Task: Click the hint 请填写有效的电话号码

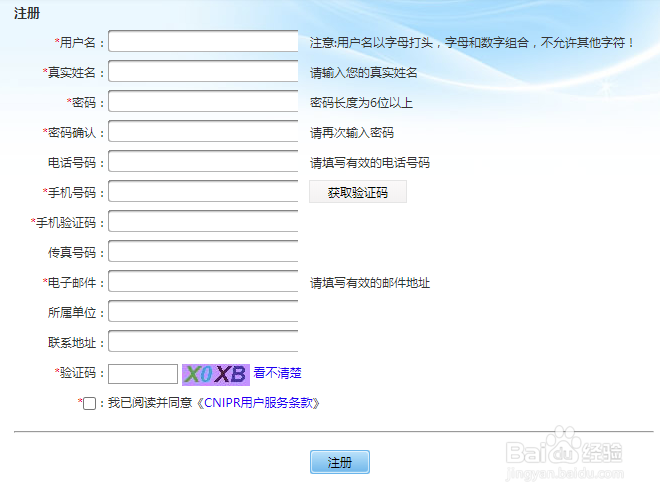Action: tap(370, 163)
